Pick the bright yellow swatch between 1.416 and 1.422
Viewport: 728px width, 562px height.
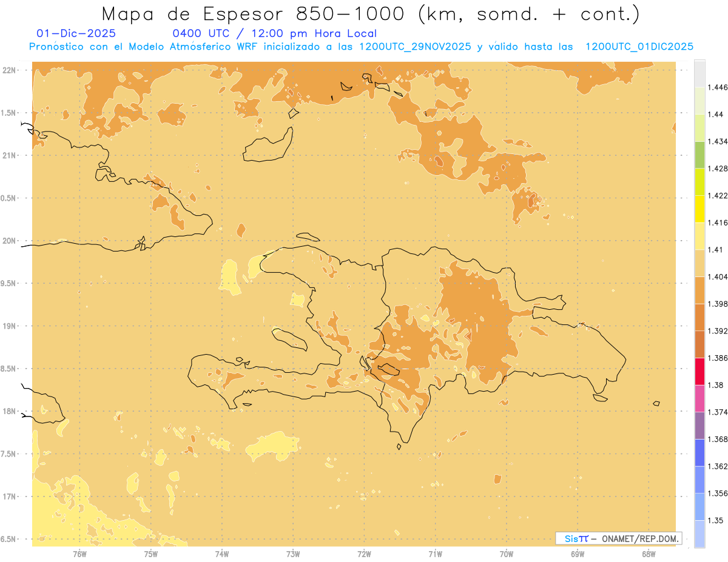coord(699,209)
